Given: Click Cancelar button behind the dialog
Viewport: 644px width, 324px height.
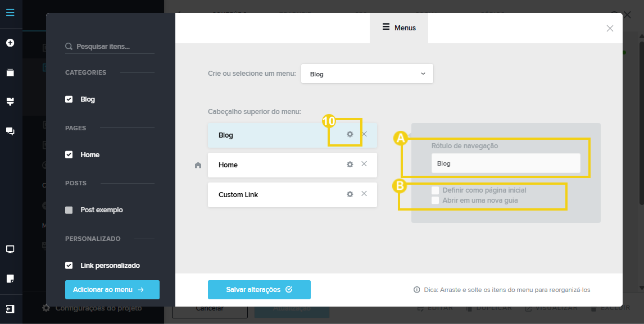Looking at the screenshot, I should [x=210, y=308].
